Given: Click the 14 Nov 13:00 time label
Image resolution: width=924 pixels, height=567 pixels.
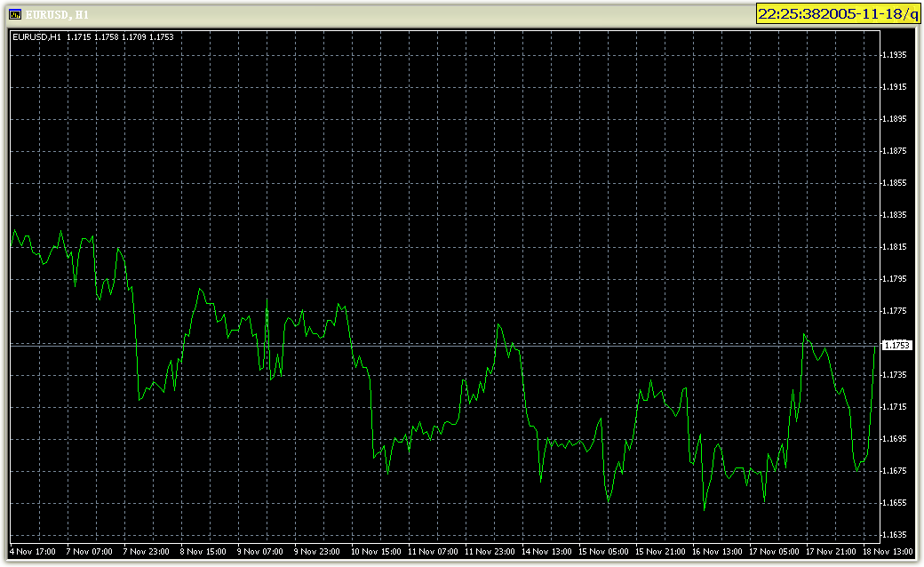Looking at the screenshot, I should coord(547,552).
